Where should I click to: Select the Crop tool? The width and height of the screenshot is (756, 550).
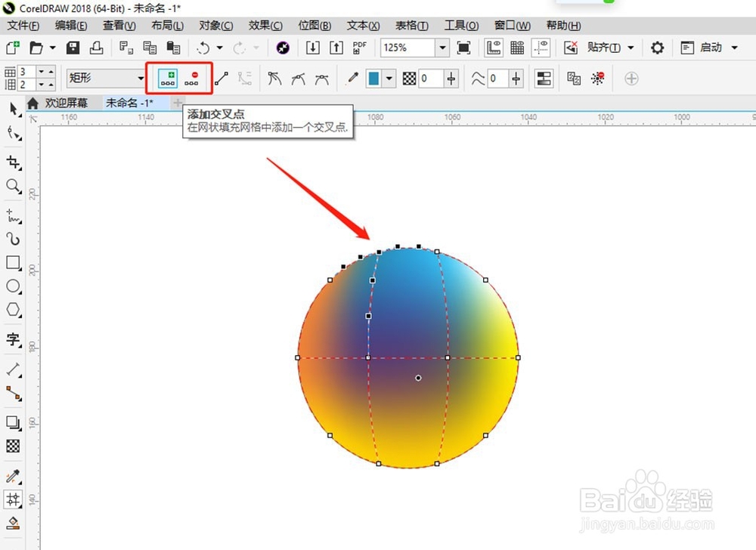14,162
